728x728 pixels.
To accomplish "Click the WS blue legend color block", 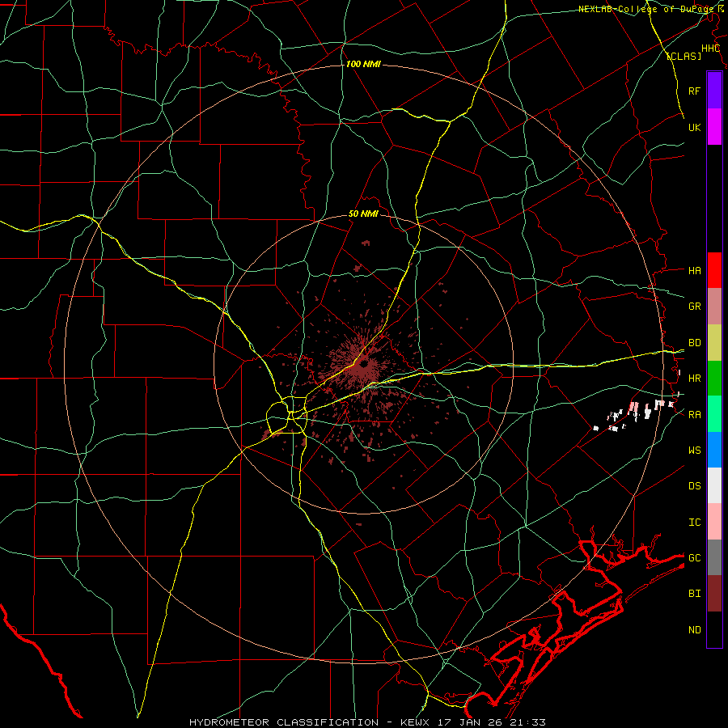I will pyautogui.click(x=714, y=450).
